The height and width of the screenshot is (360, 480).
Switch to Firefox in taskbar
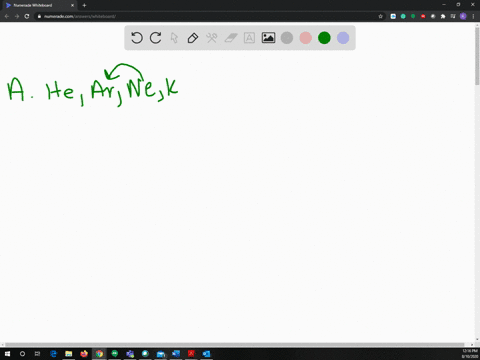[84, 354]
